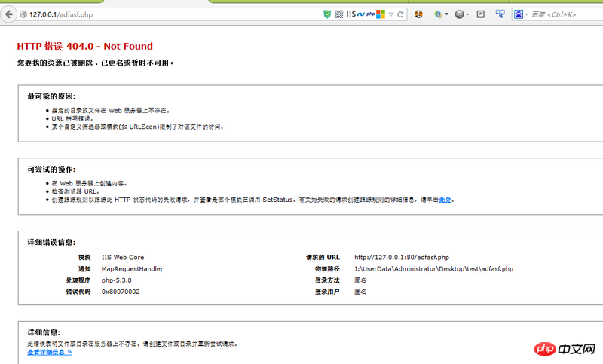The image size is (603, 364).
Task: Click the physical path ending 'test\adfasf.php'
Action: [434, 269]
